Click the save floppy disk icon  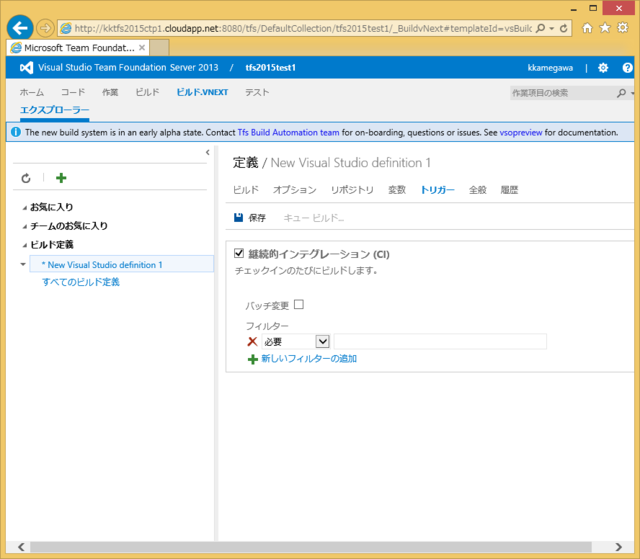click(x=238, y=217)
